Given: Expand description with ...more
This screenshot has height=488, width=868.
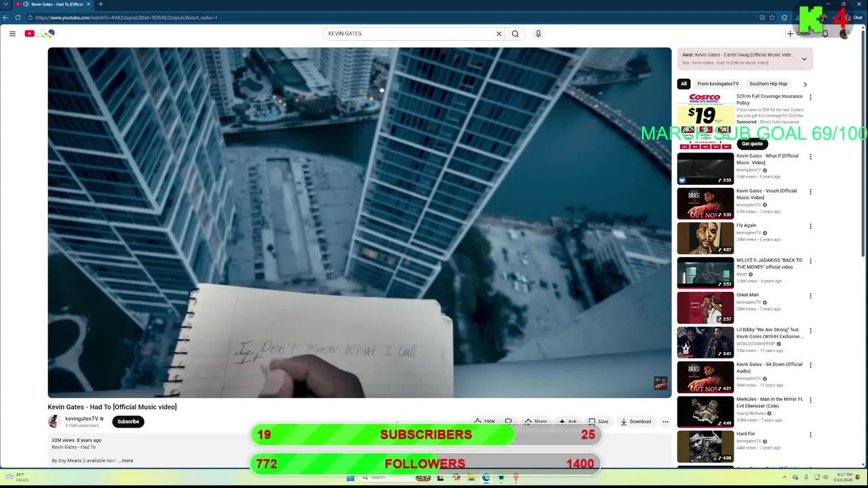Looking at the screenshot, I should 125,461.
